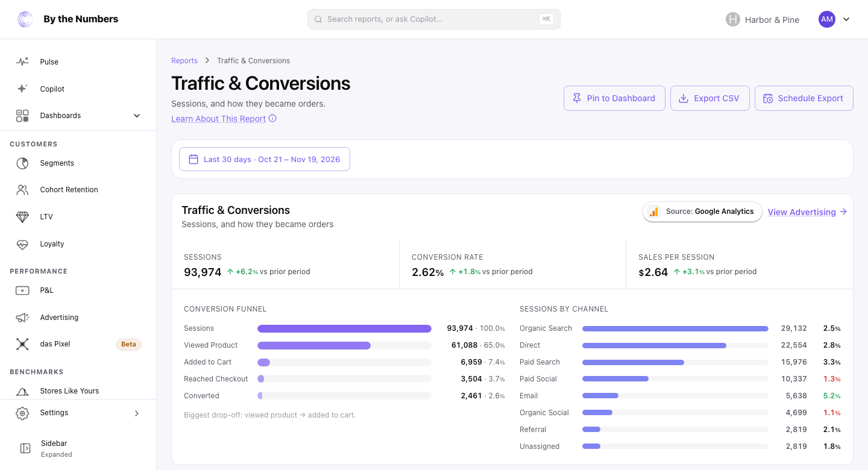Open the Last 30 days date range picker
868x470 pixels.
pos(265,159)
